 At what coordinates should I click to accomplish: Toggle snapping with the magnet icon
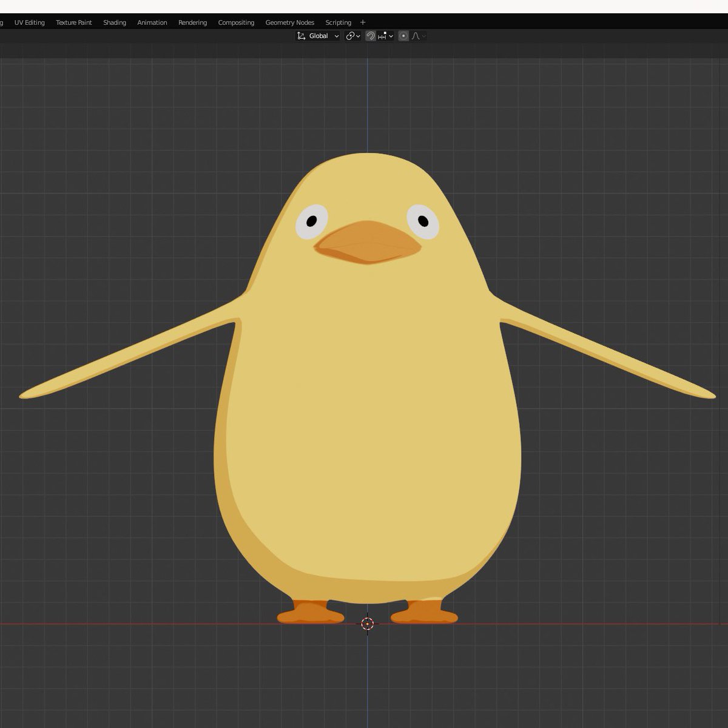pos(371,36)
